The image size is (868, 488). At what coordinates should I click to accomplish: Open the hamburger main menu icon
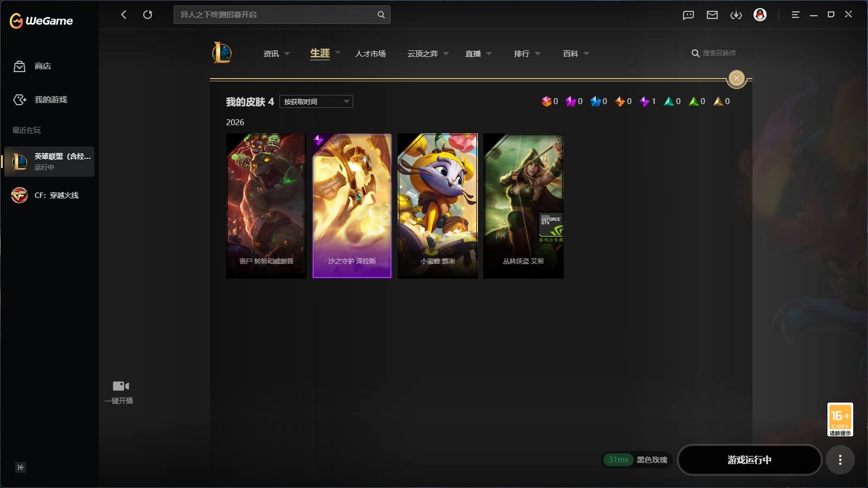coord(795,15)
